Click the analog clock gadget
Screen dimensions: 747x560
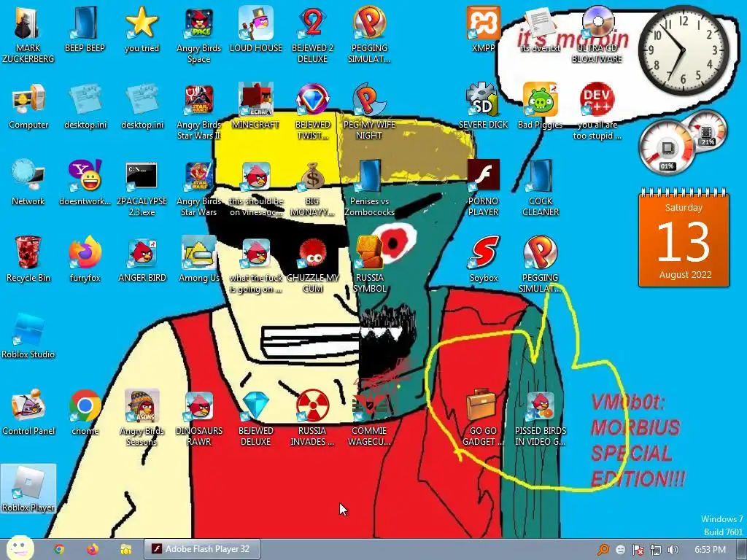[684, 50]
